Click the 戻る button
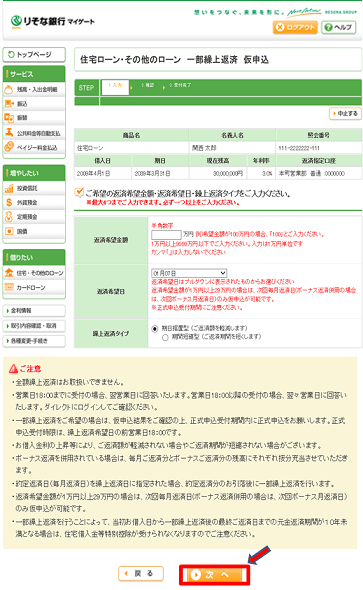 coord(141,573)
